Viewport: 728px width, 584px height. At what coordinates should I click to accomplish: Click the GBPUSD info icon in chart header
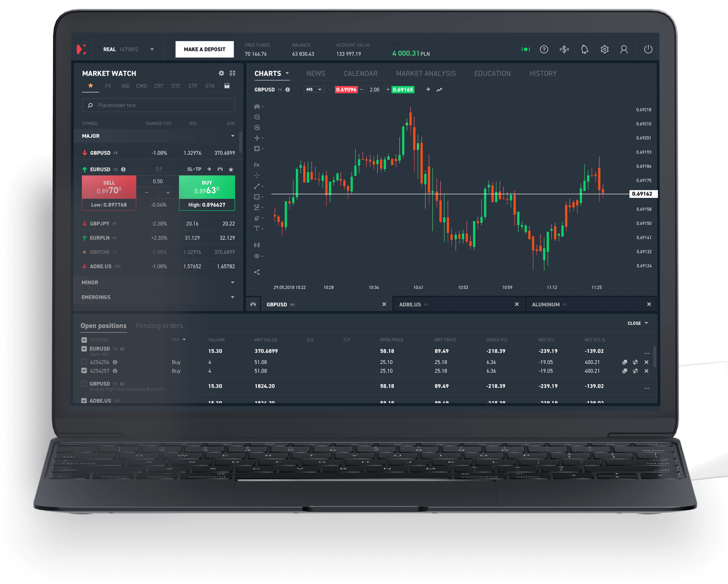coord(287,90)
